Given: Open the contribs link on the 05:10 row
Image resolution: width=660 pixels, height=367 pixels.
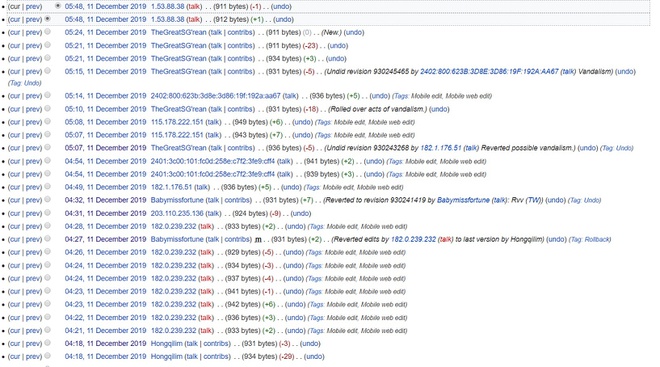Looking at the screenshot, I should tap(240, 109).
